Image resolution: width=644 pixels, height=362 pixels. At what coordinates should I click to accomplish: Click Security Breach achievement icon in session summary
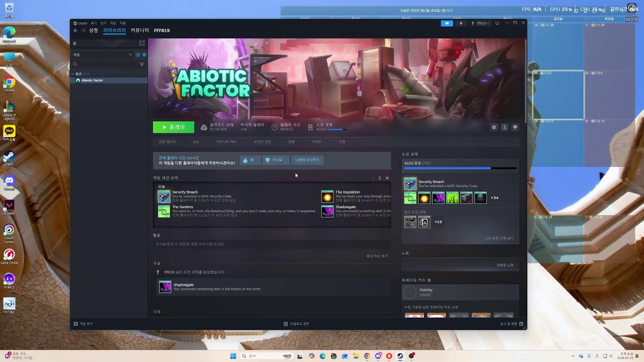[x=164, y=197]
